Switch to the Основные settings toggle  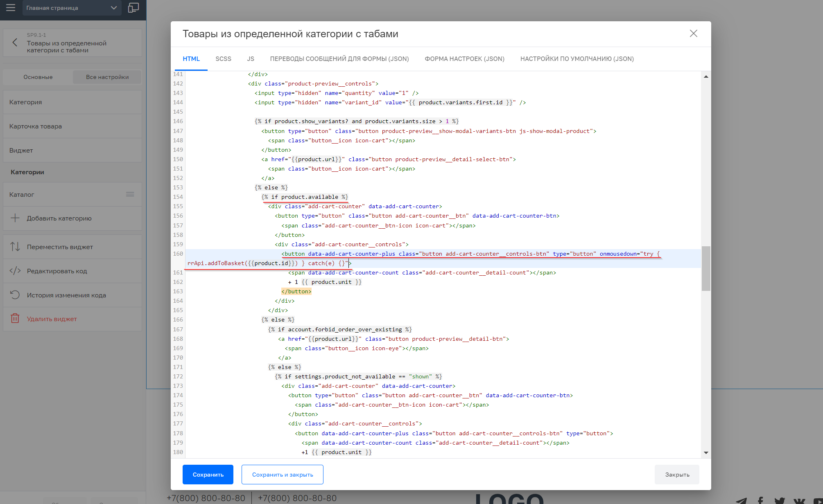(38, 77)
